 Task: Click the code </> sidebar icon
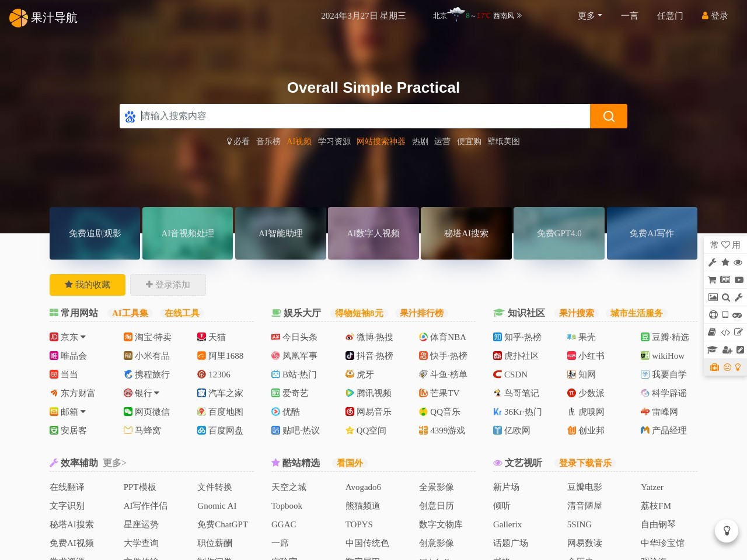pyautogui.click(x=725, y=332)
